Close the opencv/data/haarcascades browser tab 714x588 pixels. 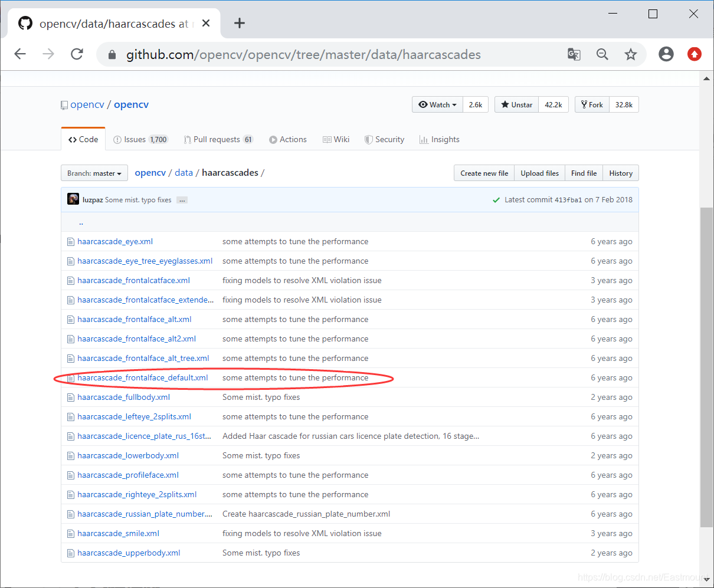point(206,24)
